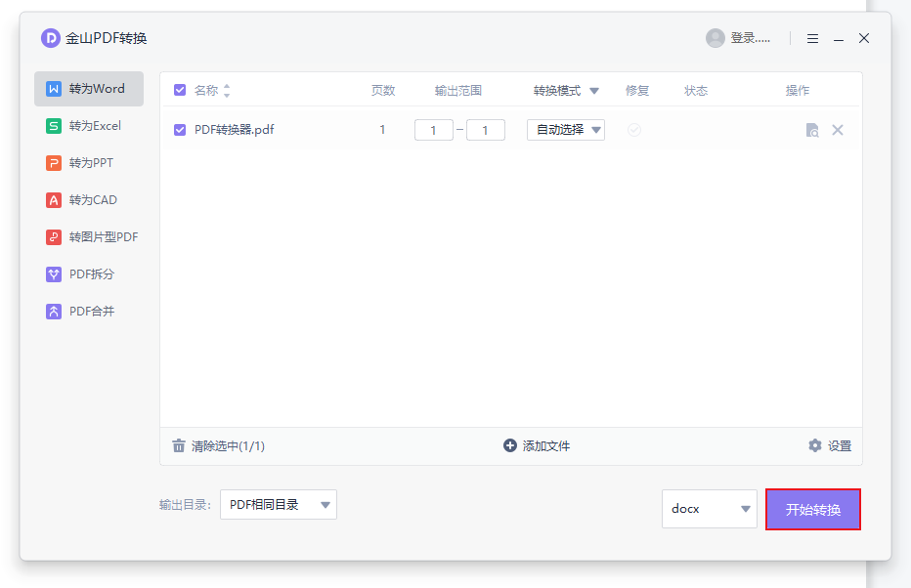Uncheck the PDF转换器.pdf file checkbox
The height and width of the screenshot is (588, 911).
[x=180, y=130]
